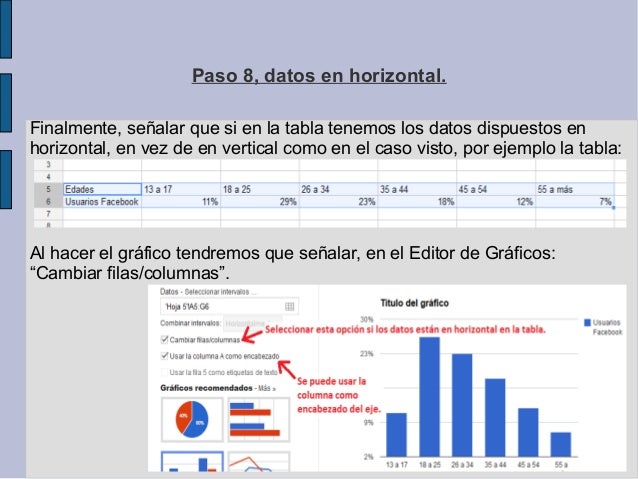Click the Paso 8, datos en horizontal title
The width and height of the screenshot is (638, 479).
(319, 76)
